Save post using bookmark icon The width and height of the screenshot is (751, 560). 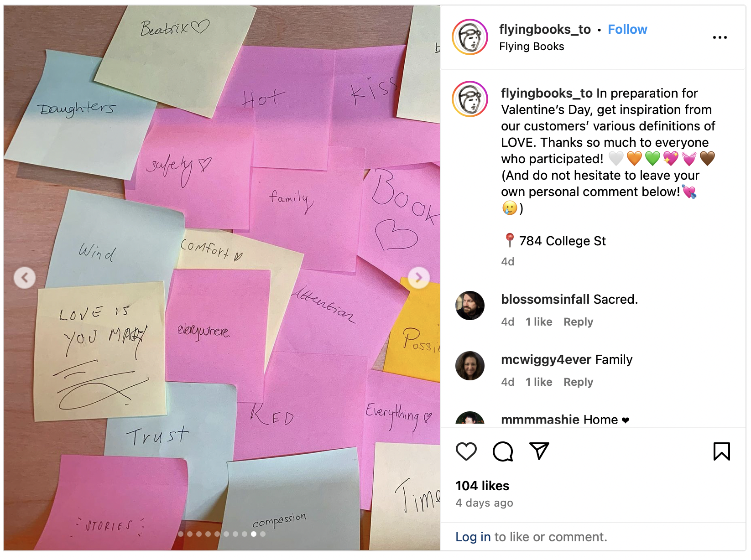pyautogui.click(x=721, y=451)
